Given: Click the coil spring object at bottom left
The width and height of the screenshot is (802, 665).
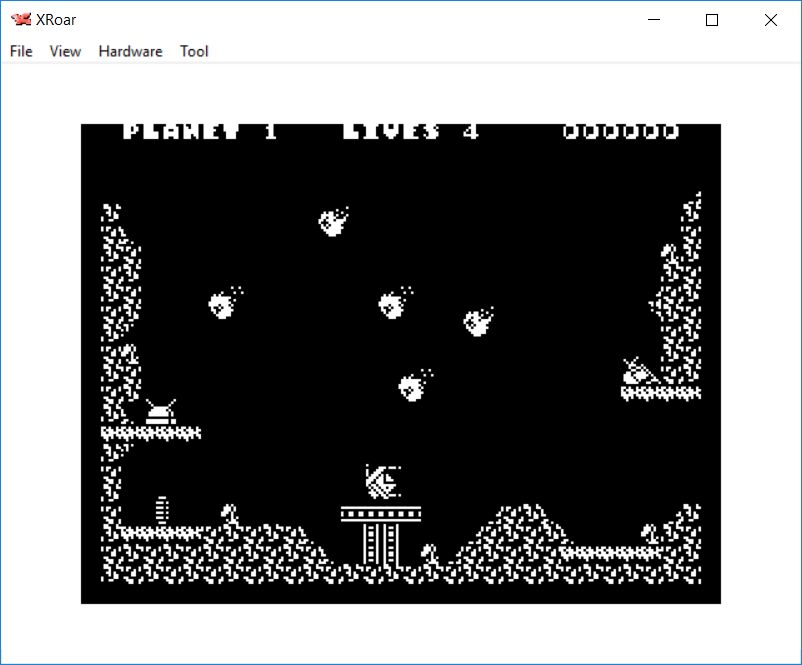Looking at the screenshot, I should coord(161,509).
